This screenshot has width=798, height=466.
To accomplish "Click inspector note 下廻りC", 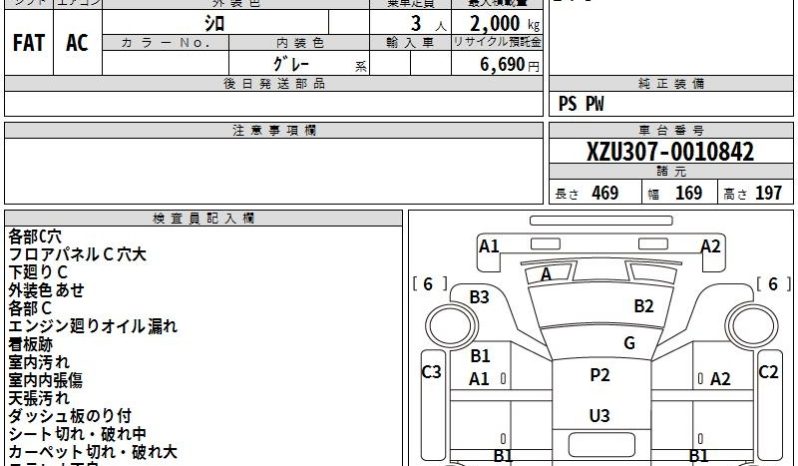I will (38, 272).
